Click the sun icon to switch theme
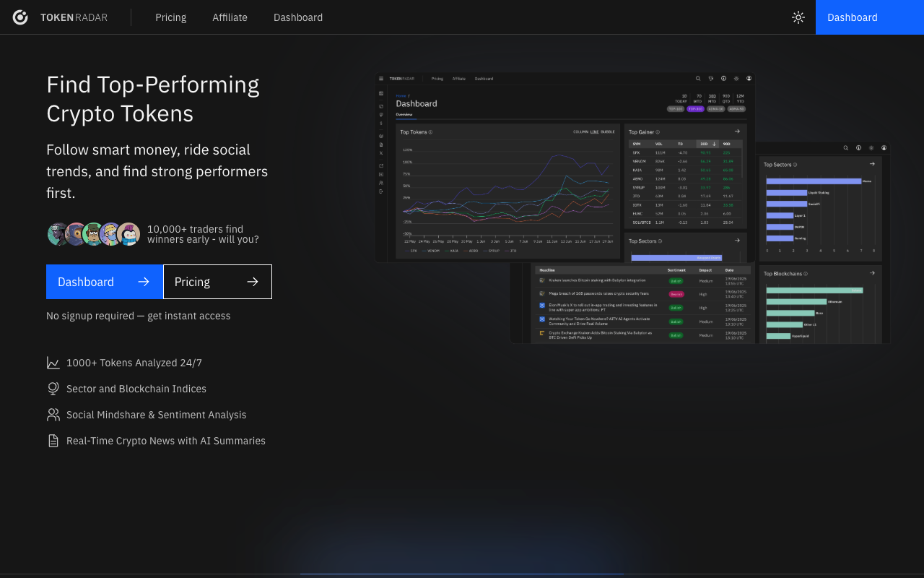 tap(798, 17)
